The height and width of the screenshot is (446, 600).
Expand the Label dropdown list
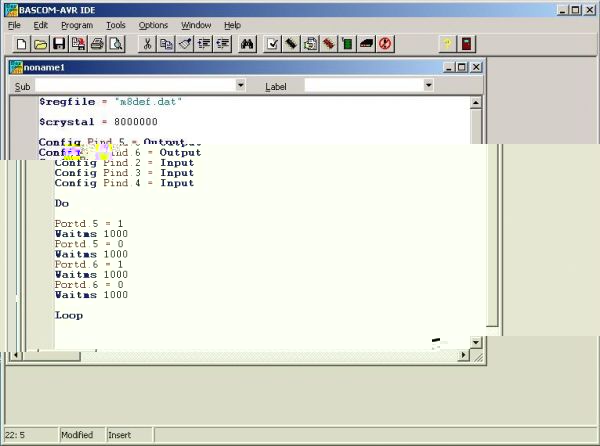tap(428, 87)
